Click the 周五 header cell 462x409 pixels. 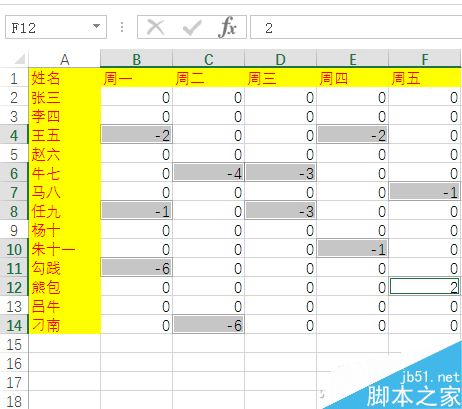pyautogui.click(x=425, y=78)
